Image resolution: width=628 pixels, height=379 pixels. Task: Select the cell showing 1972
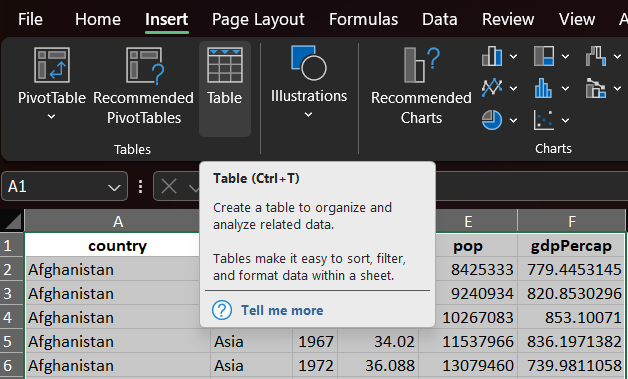315,365
